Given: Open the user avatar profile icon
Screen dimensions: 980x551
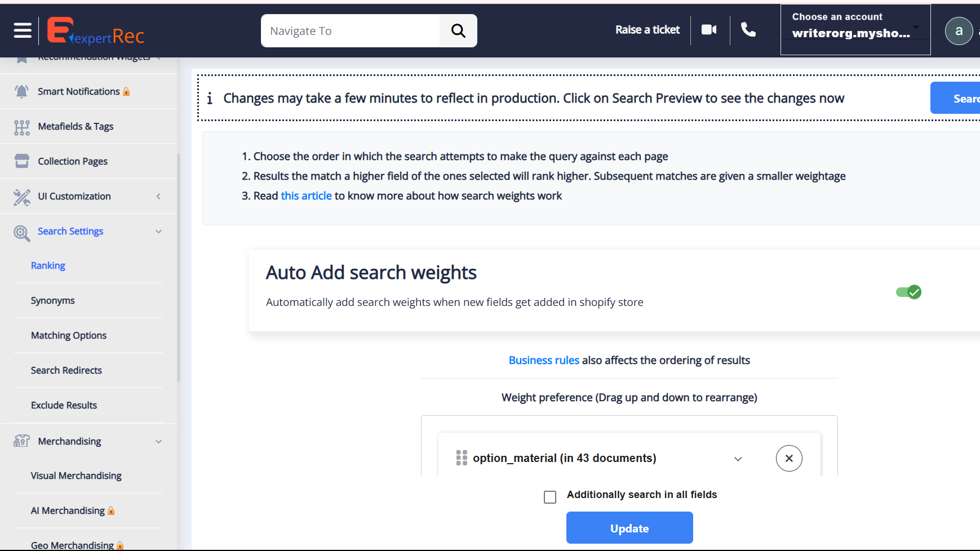Looking at the screenshot, I should point(959,31).
